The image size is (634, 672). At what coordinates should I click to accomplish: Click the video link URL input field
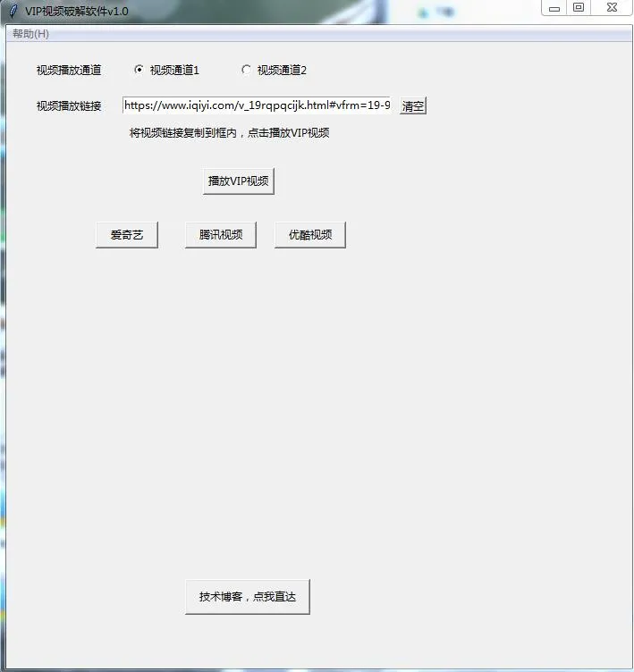257,105
